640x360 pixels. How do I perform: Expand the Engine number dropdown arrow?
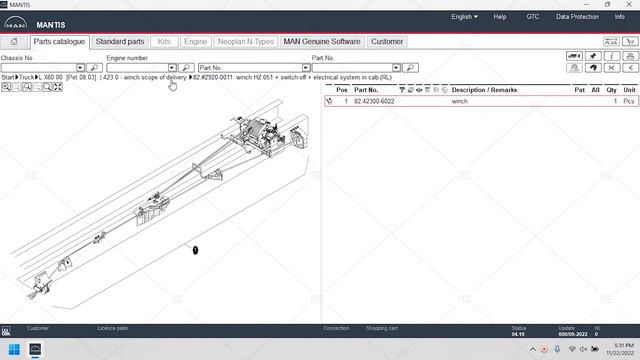[172, 68]
